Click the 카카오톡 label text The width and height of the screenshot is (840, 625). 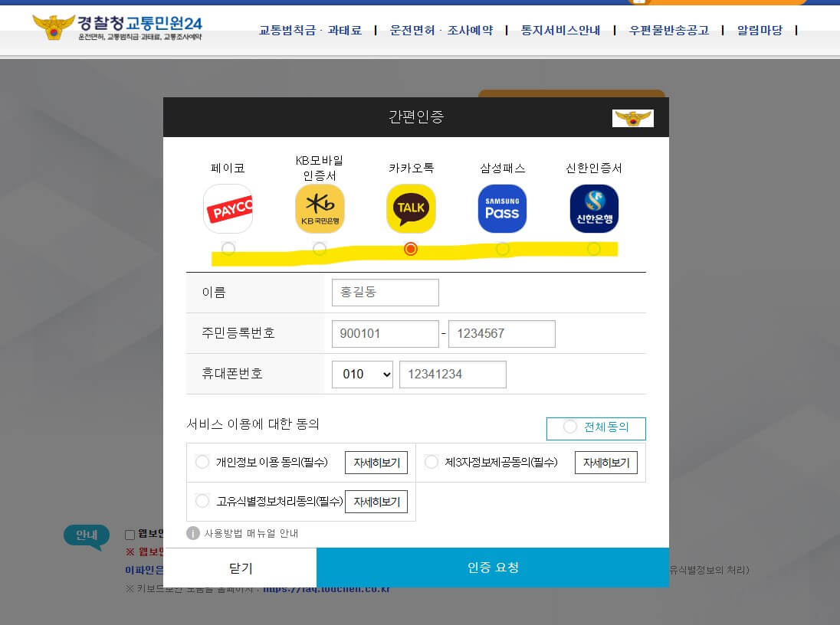[x=411, y=169]
